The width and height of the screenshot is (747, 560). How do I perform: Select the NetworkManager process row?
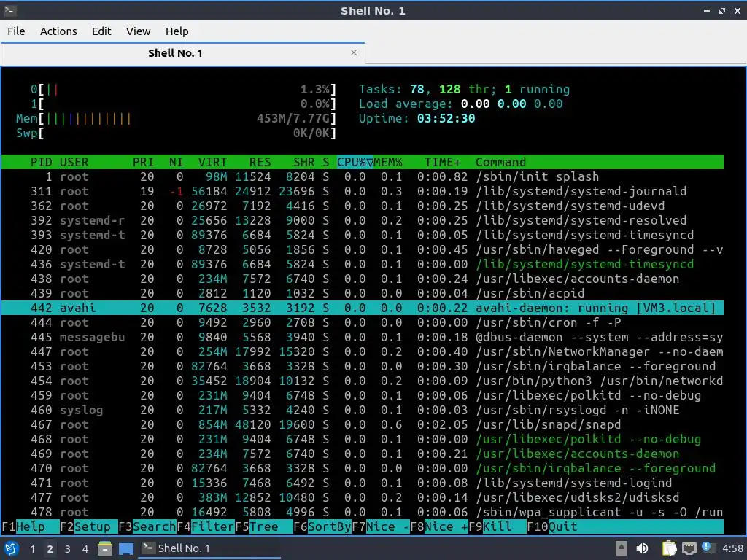[363, 351]
